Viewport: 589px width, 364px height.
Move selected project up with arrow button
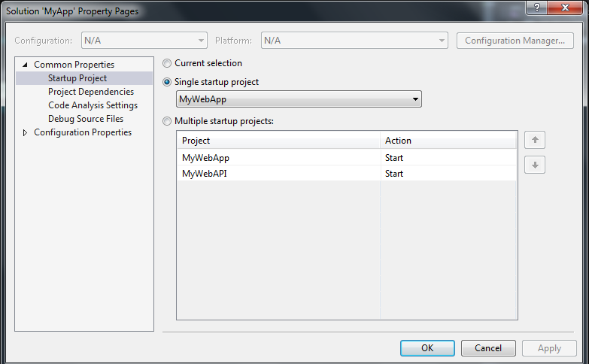535,140
